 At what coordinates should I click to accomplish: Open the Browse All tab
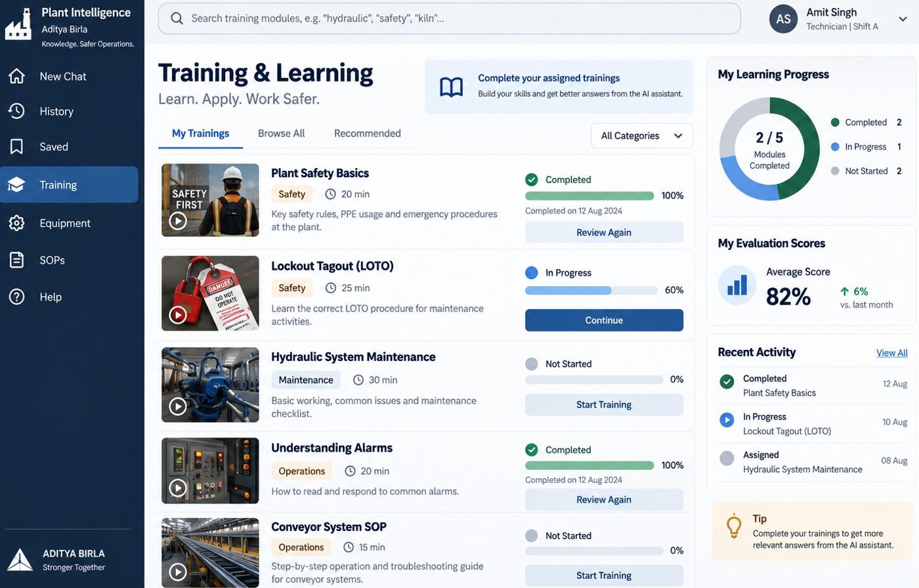pyautogui.click(x=281, y=133)
